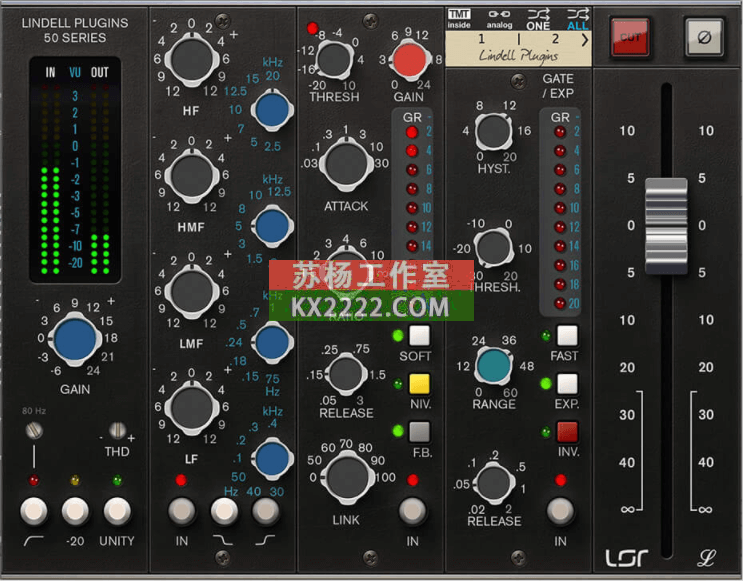Toggle the SOFT knee button
The width and height of the screenshot is (743, 581).
click(x=419, y=336)
